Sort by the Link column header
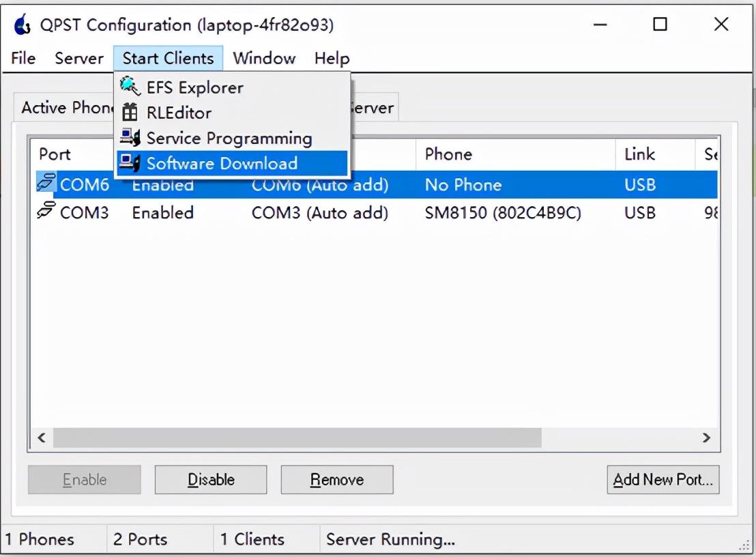 click(655, 154)
